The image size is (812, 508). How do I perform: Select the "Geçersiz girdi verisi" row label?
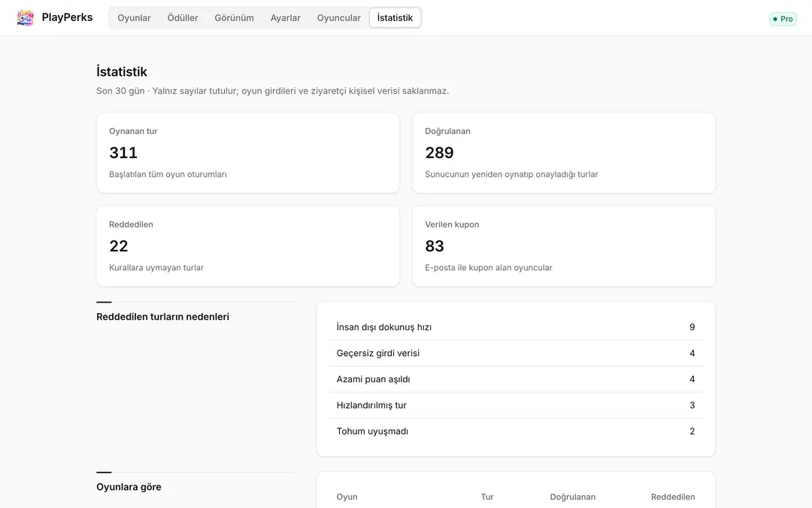(x=378, y=353)
